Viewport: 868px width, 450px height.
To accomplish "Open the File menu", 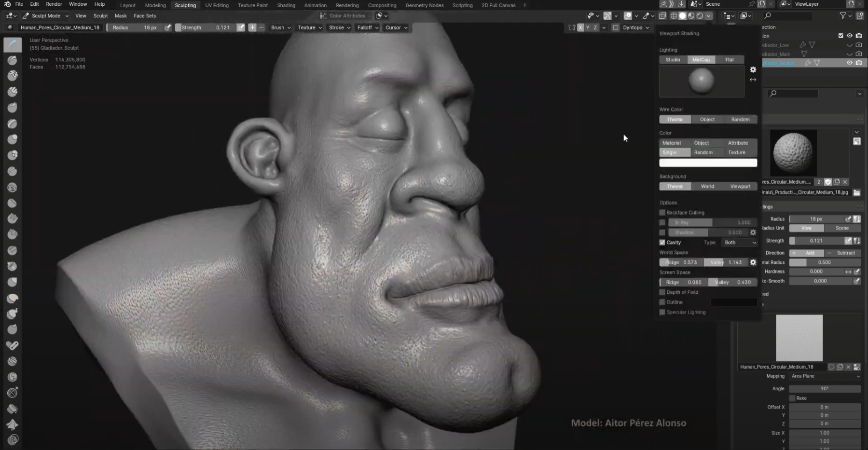I will 19,4.
